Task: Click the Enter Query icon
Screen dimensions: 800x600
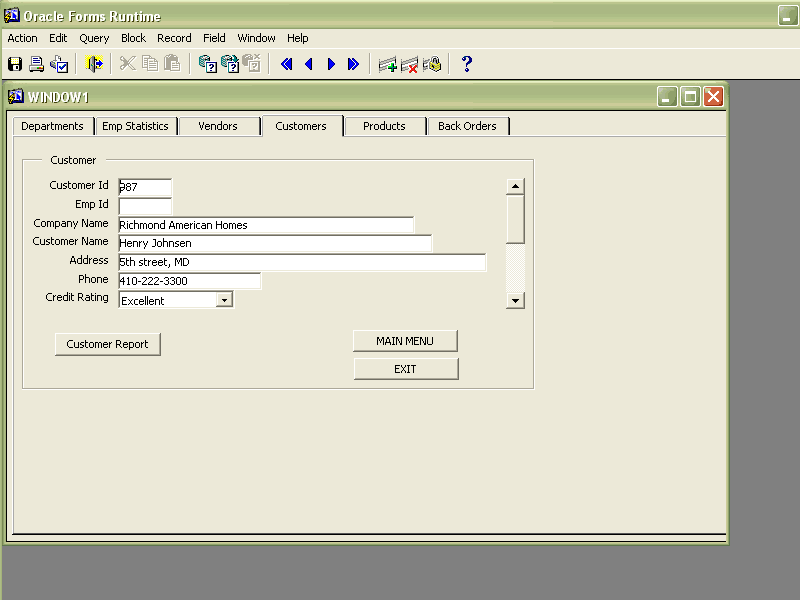Action: (208, 64)
